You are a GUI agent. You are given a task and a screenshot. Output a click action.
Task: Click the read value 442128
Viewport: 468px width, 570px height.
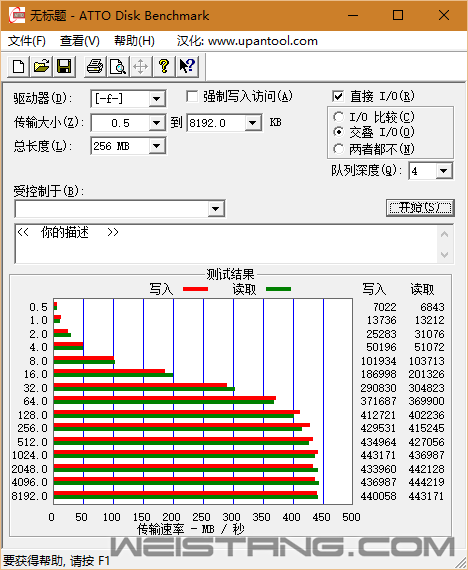(x=427, y=469)
